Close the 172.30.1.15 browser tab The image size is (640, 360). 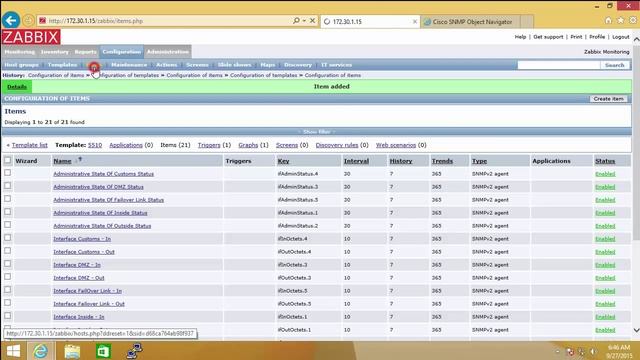(x=415, y=22)
